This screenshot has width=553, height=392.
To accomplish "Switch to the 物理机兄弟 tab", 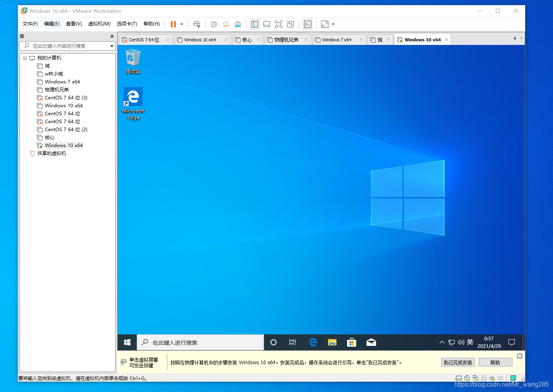I will tap(286, 40).
